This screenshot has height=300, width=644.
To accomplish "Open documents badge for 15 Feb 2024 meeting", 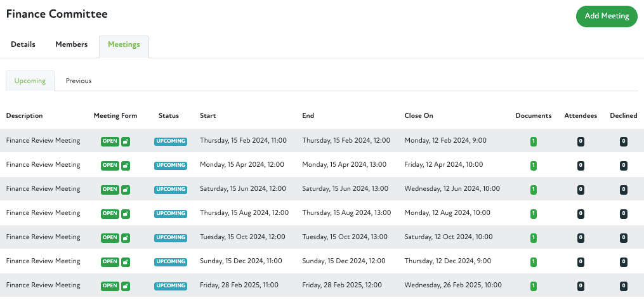I will click(x=533, y=141).
